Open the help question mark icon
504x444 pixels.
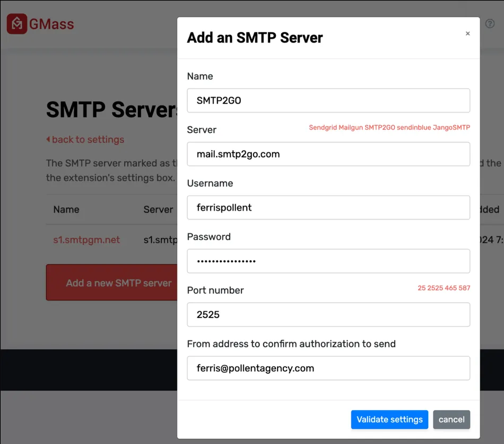[490, 23]
